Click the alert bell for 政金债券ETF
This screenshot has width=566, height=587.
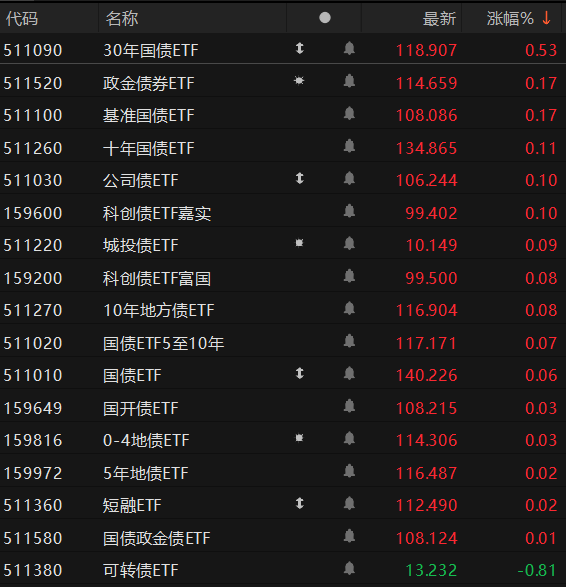click(x=349, y=81)
